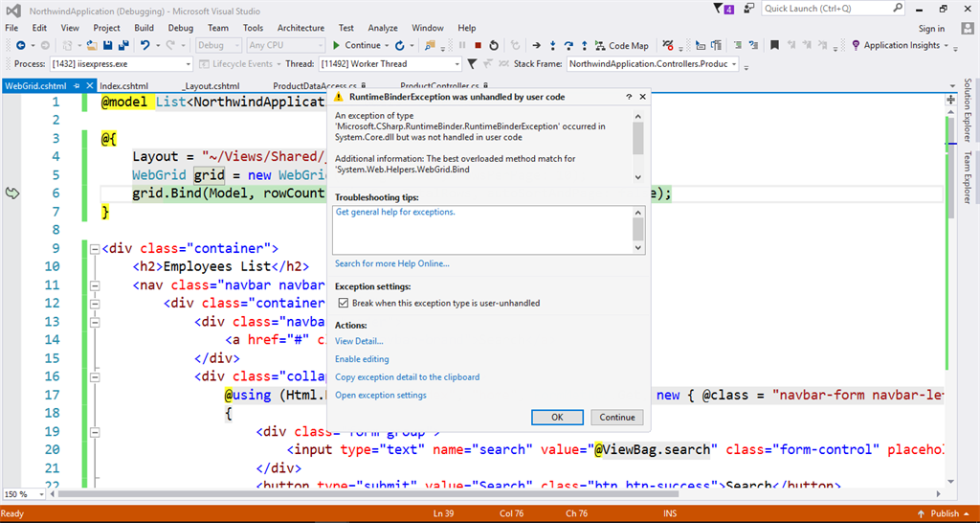Click the Quick Launch search magnifier icon
The width and height of the screenshot is (980, 523).
897,8
